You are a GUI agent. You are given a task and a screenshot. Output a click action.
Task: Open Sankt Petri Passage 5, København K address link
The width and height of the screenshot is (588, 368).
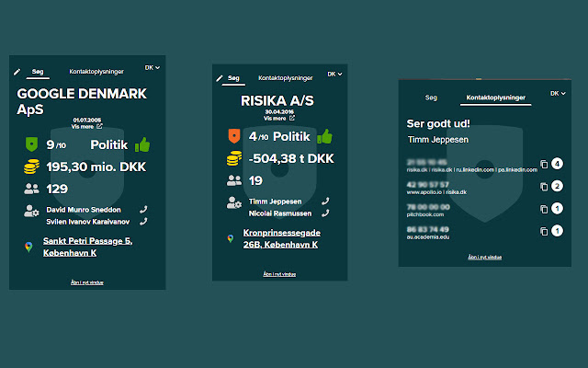tap(87, 247)
